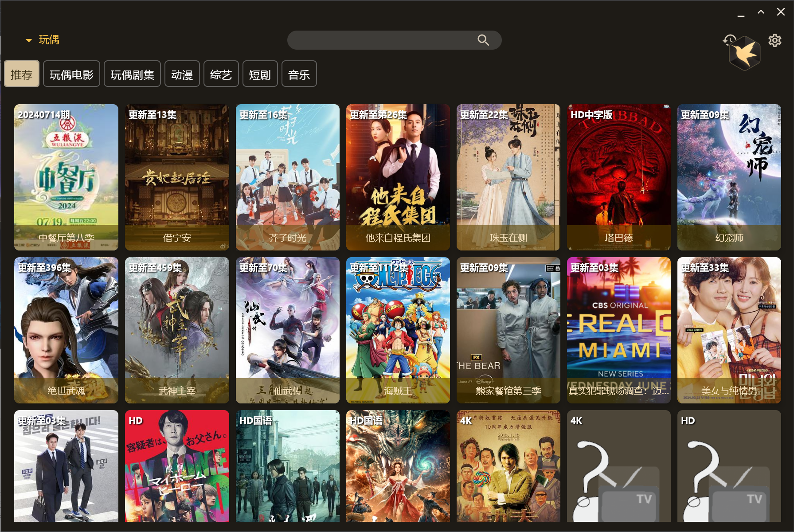Click the bird logo hexagon icon
Viewport: 794px width, 532px height.
click(745, 54)
